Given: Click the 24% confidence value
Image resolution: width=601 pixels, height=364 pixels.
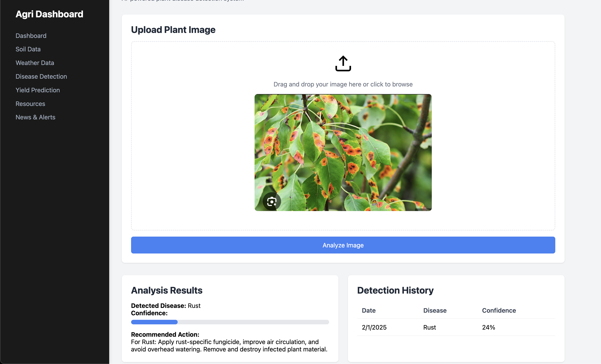Looking at the screenshot, I should (488, 327).
